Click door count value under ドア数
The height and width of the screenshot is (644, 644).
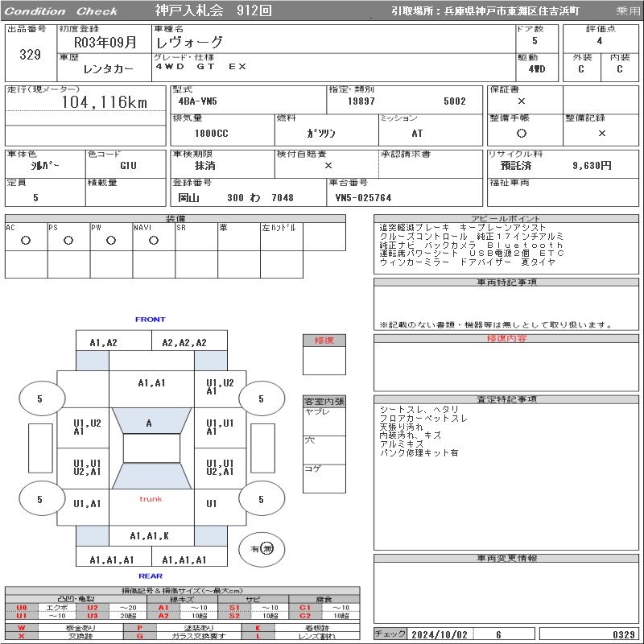pos(535,41)
